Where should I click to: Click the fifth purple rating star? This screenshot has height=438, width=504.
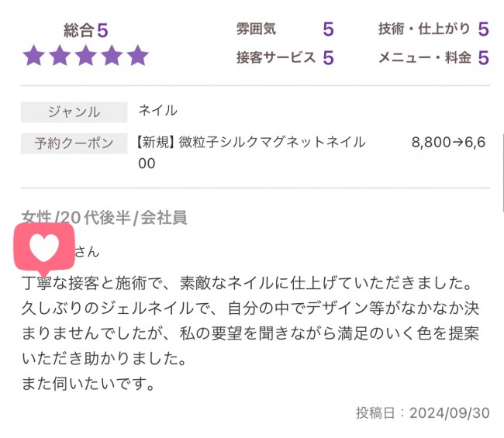pyautogui.click(x=137, y=56)
